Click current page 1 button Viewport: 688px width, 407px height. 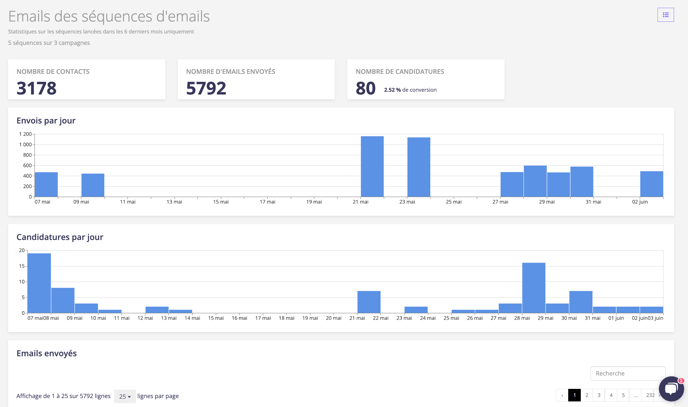click(574, 395)
